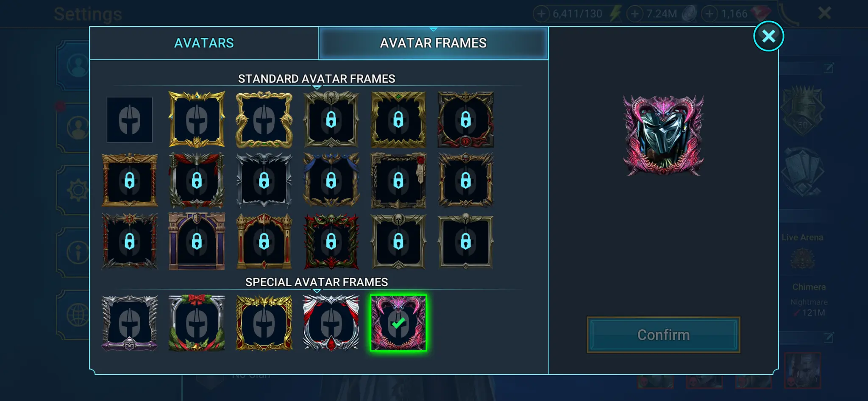
Task: Click the locked chain and scroll frame
Action: pos(398,181)
